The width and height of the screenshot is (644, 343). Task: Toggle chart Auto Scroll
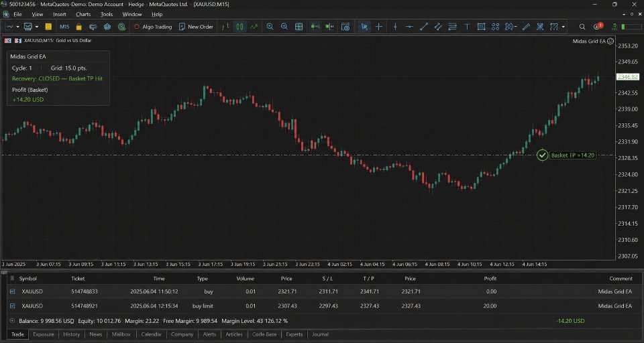(x=315, y=27)
